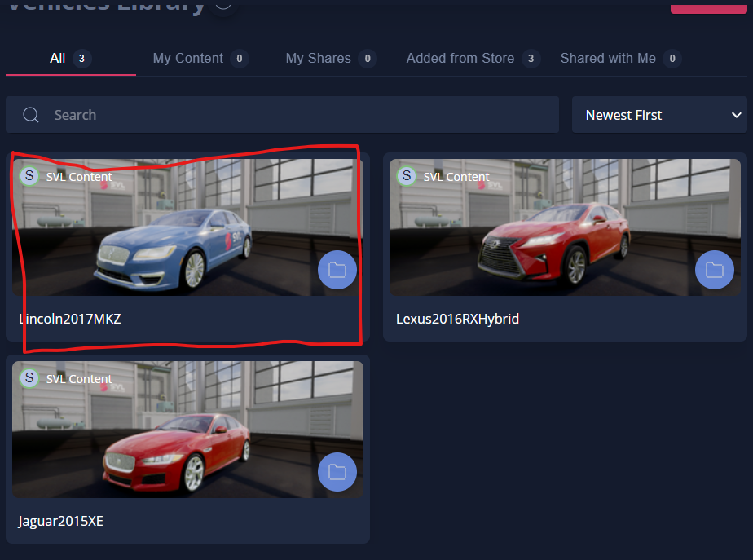Click SVL Content label on Jaguar2015XE card
The image size is (753, 560).
tap(79, 379)
